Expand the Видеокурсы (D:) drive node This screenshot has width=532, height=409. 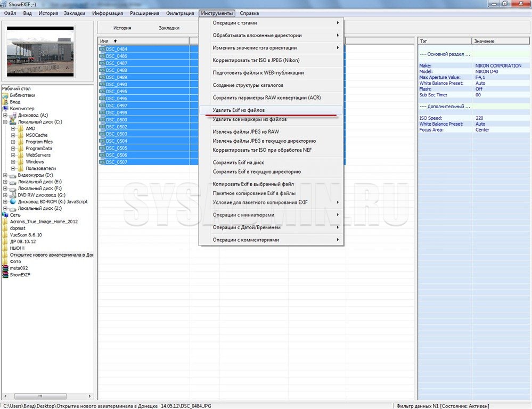[5, 175]
